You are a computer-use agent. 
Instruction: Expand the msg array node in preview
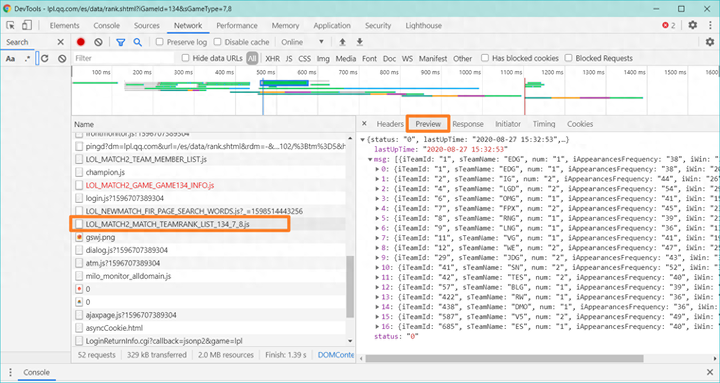[370, 159]
